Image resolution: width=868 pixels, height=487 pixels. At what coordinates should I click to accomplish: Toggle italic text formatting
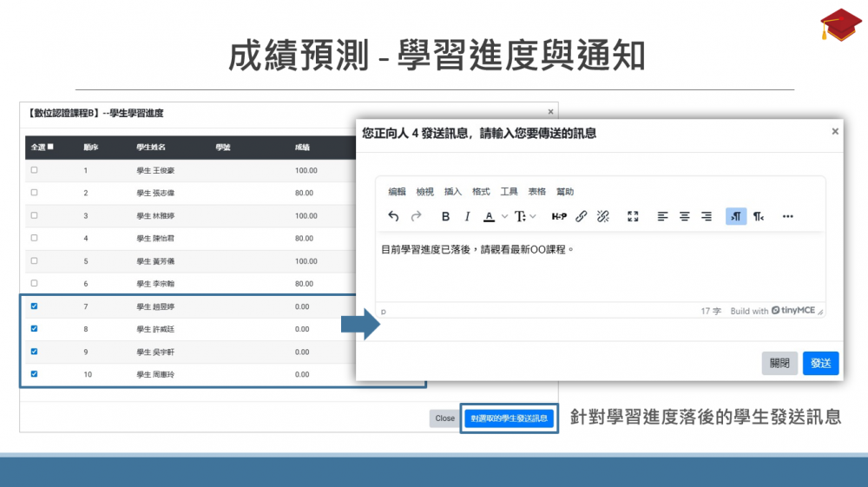(x=467, y=216)
